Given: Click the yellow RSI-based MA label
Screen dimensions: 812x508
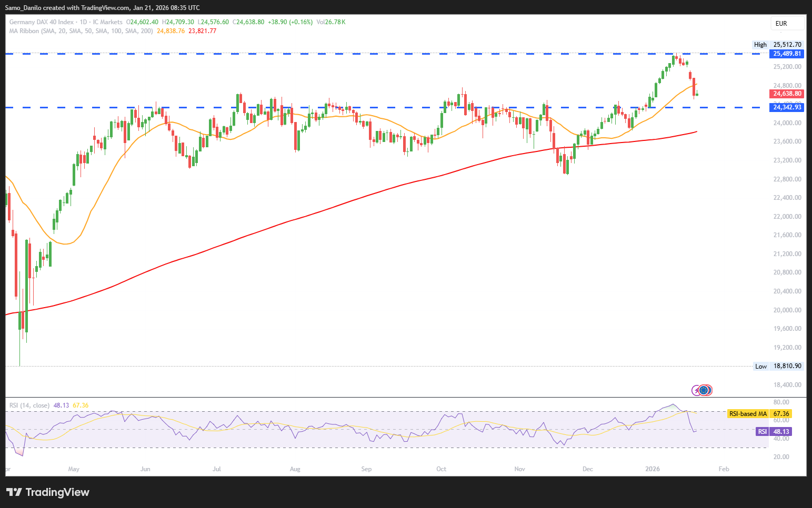Looking at the screenshot, I should coord(748,414).
